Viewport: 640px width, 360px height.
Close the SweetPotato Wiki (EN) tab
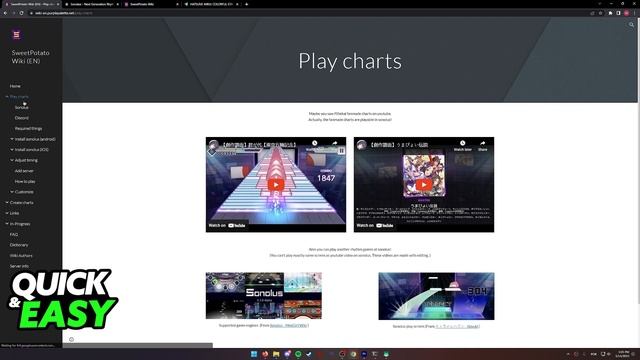coord(58,4)
